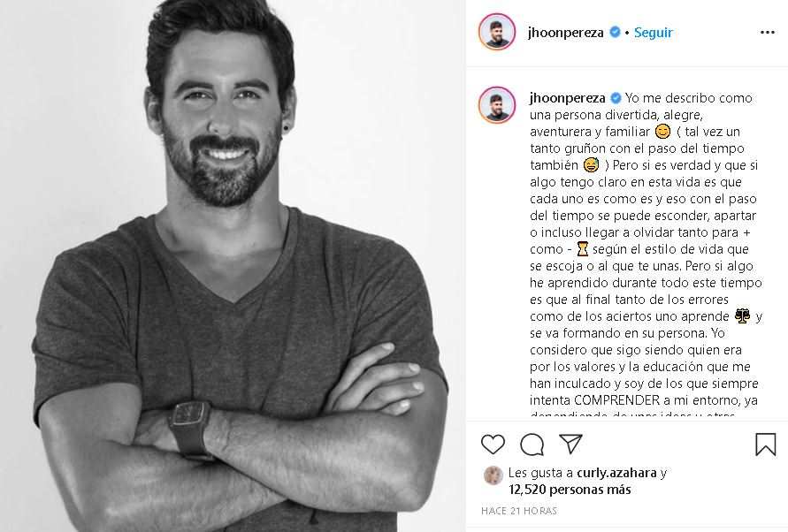This screenshot has width=788, height=532.
Task: Click the caption profile avatar
Action: coord(496,105)
